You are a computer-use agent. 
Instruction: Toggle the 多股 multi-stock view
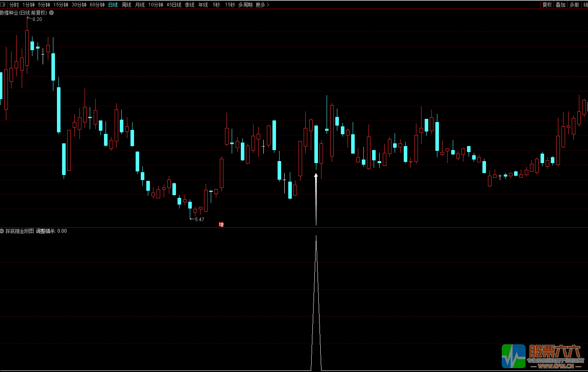coord(574,5)
